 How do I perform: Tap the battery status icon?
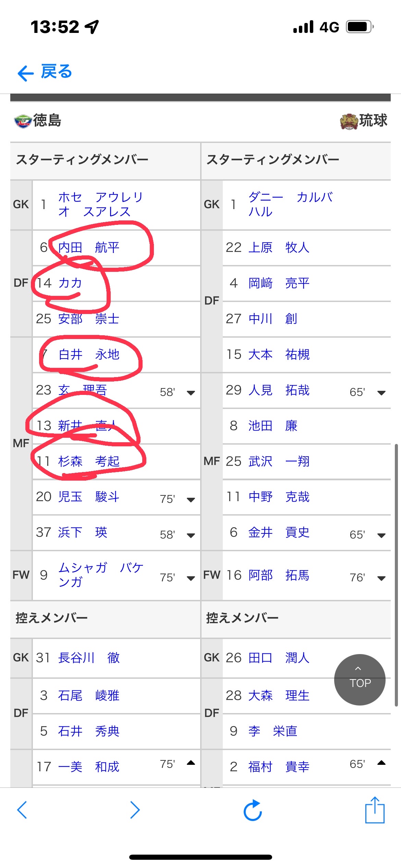coord(360,27)
